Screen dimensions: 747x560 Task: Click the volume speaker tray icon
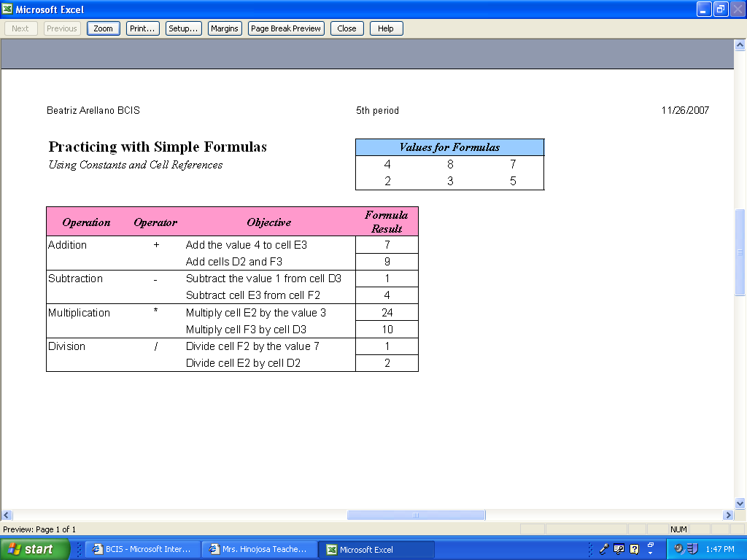(x=678, y=549)
